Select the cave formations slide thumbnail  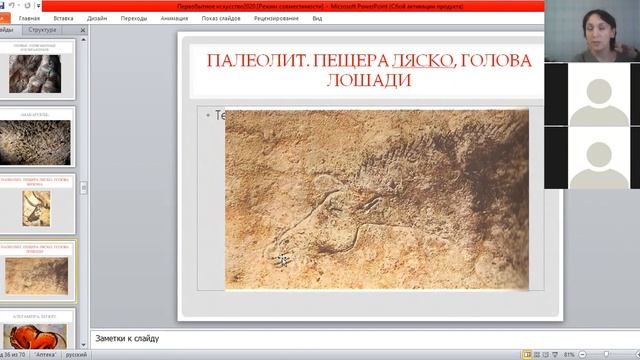(x=37, y=69)
